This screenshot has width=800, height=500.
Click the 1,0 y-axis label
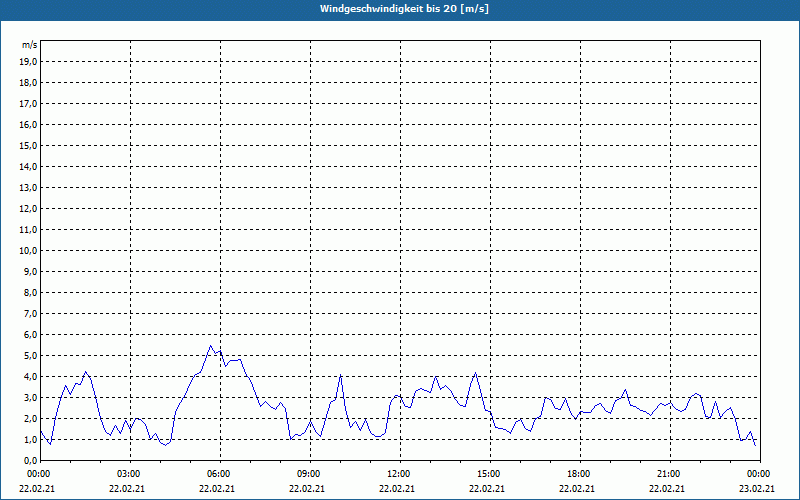click(x=30, y=439)
